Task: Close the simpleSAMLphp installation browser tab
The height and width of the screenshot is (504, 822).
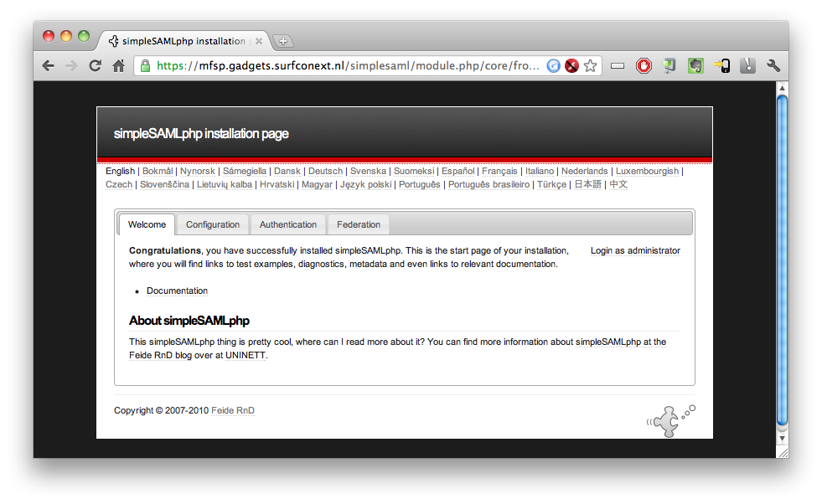Action: pos(259,41)
